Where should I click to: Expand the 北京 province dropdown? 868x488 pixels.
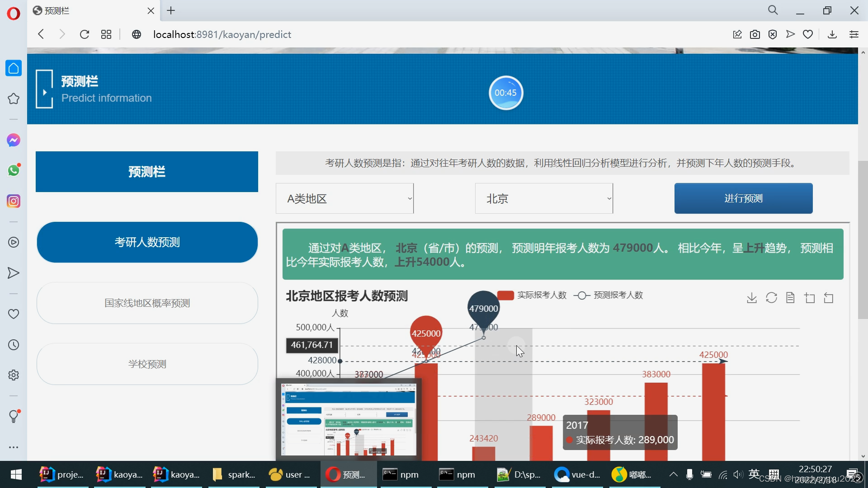tap(544, 198)
